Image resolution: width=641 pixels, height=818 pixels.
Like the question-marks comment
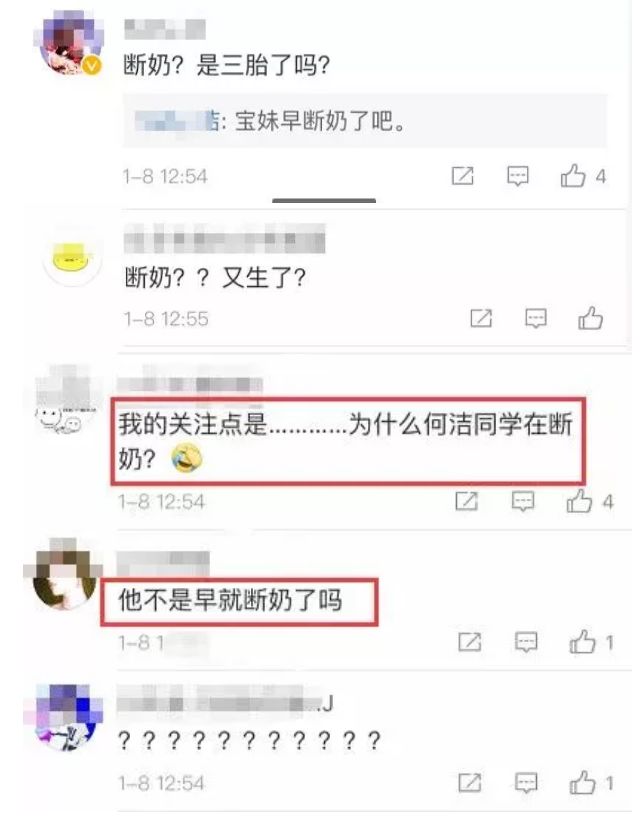[x=583, y=782]
